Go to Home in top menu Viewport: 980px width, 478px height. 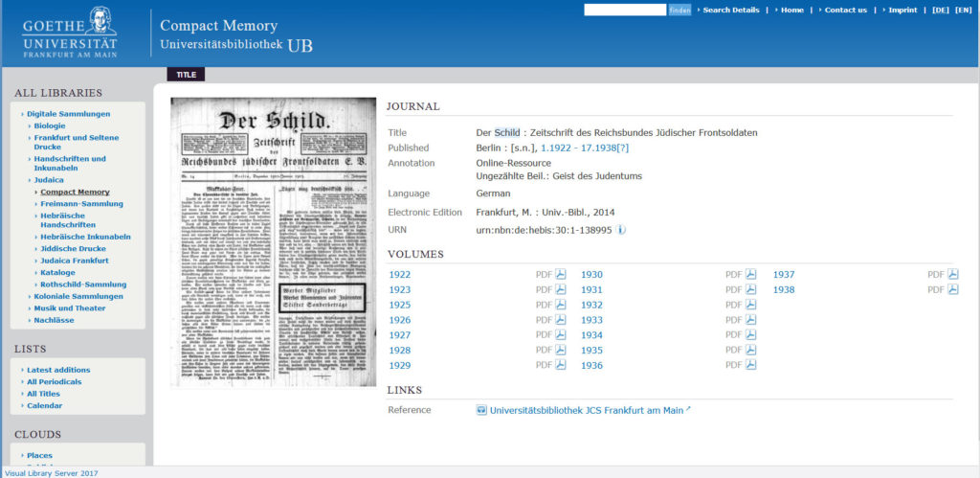tap(791, 10)
